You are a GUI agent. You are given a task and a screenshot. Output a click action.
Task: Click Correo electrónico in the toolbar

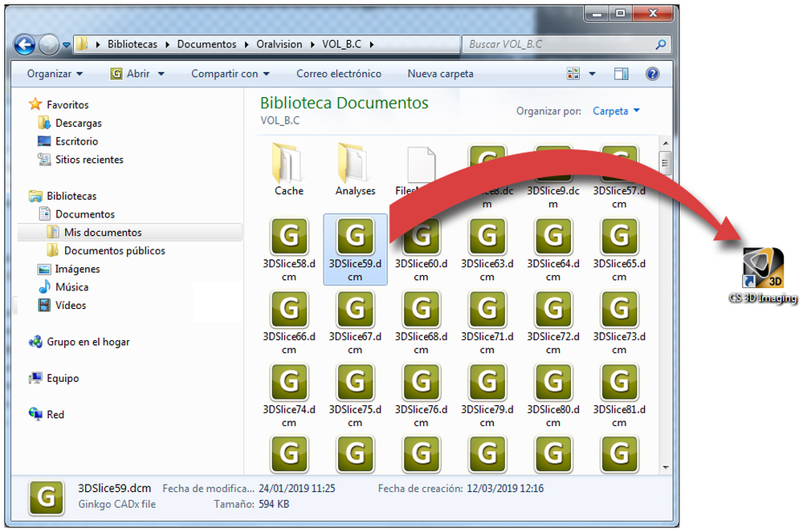(x=338, y=74)
